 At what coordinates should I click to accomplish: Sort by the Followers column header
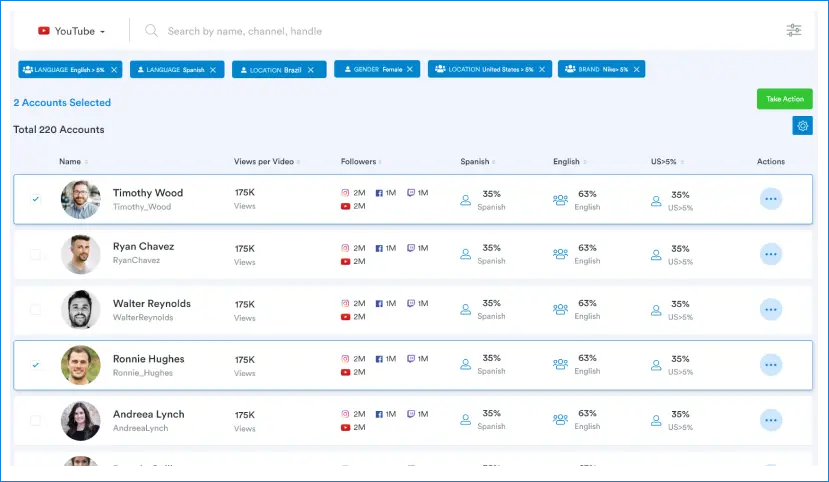(x=359, y=162)
